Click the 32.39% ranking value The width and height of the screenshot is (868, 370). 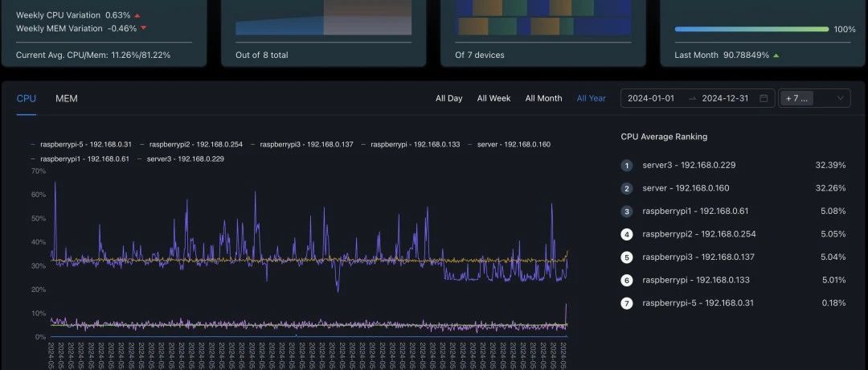coord(830,165)
